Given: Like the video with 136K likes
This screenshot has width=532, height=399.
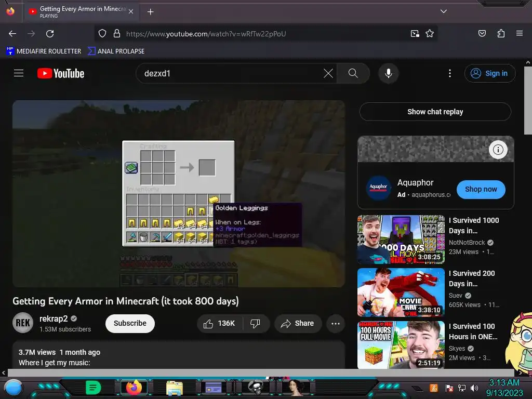Looking at the screenshot, I should [x=219, y=323].
